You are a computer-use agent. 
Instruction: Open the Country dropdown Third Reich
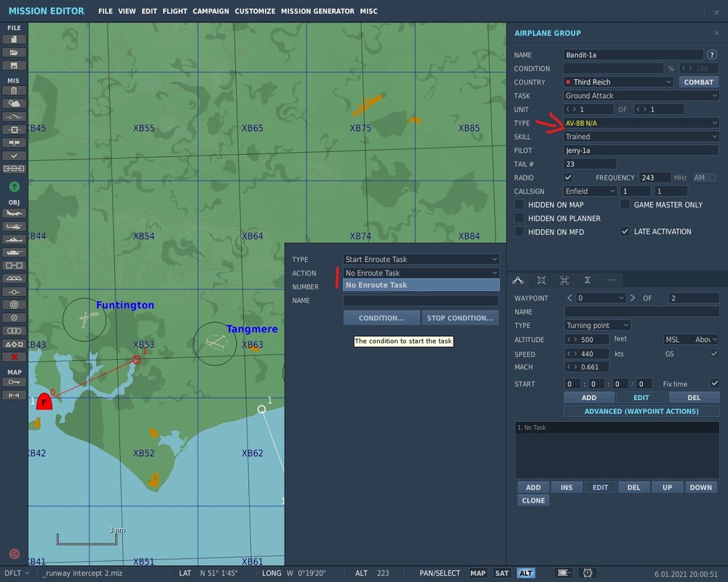(x=618, y=82)
